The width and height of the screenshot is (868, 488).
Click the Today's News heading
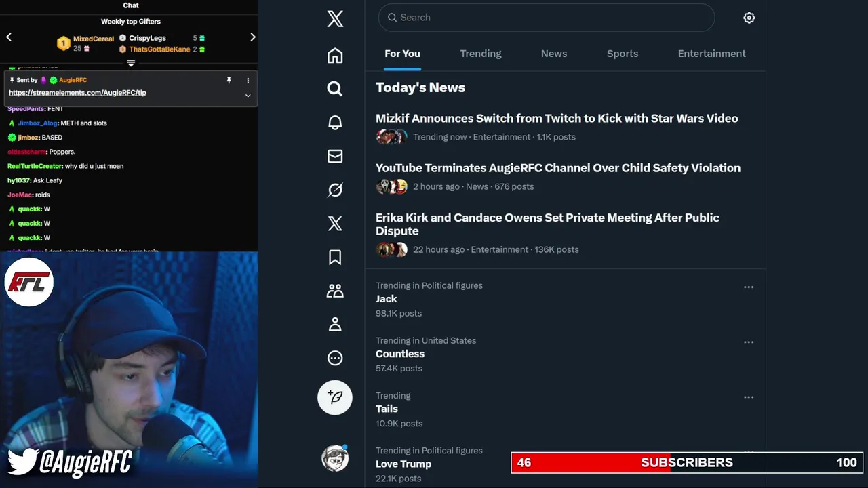tap(420, 88)
